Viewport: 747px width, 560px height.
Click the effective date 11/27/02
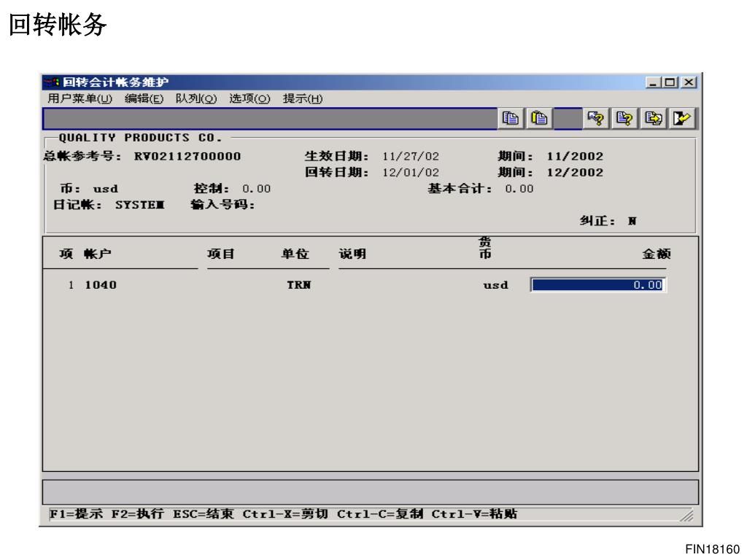411,156
